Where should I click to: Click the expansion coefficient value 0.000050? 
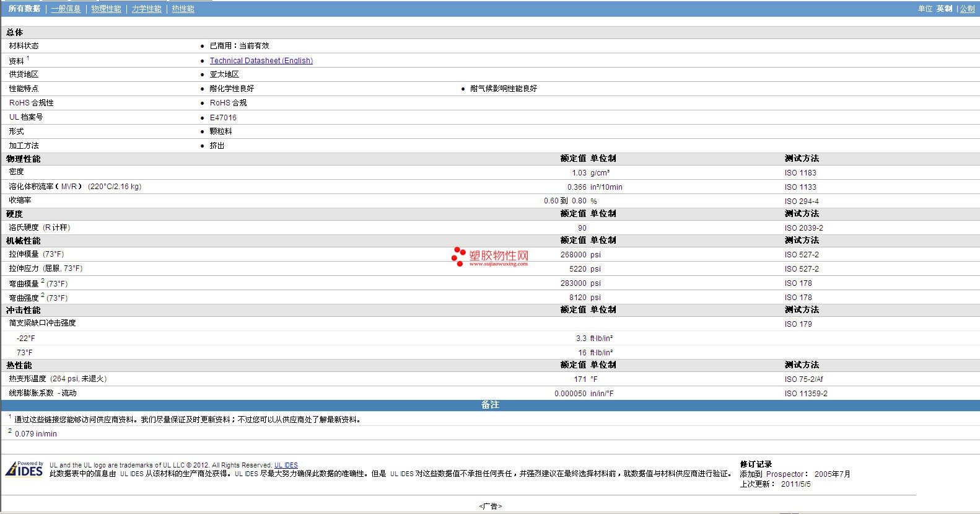click(x=571, y=394)
